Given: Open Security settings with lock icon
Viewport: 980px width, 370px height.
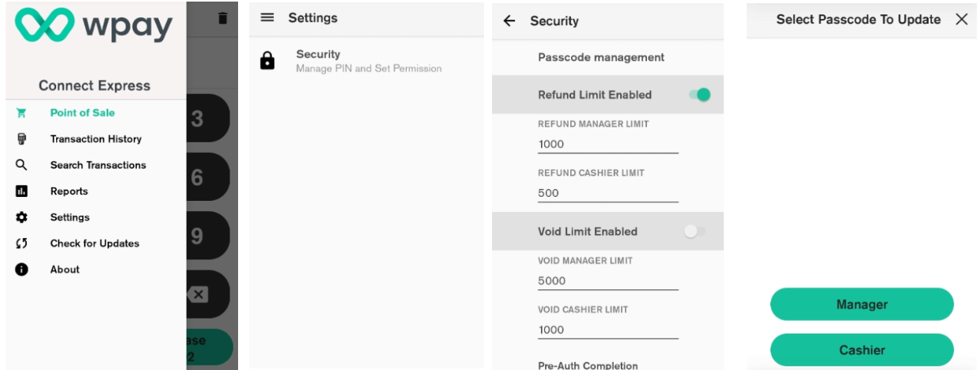Looking at the screenshot, I should point(267,62).
